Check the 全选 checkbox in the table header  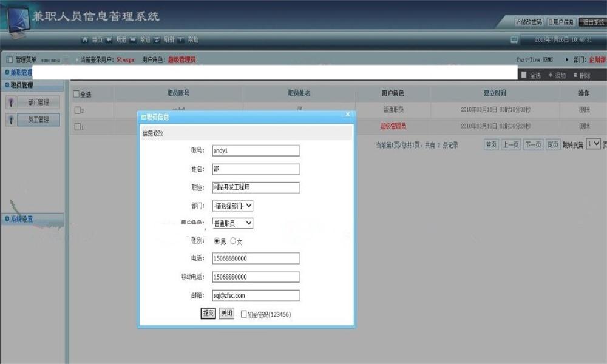tap(76, 94)
